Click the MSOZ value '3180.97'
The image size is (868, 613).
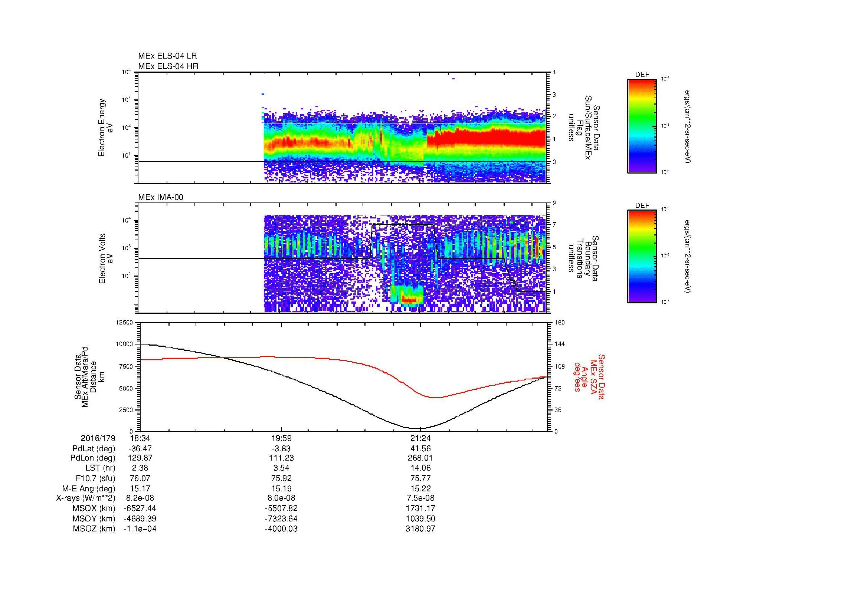click(420, 529)
